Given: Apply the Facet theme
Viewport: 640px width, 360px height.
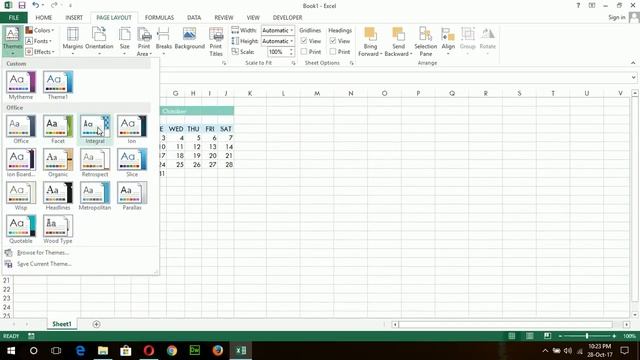Looking at the screenshot, I should (x=58, y=129).
